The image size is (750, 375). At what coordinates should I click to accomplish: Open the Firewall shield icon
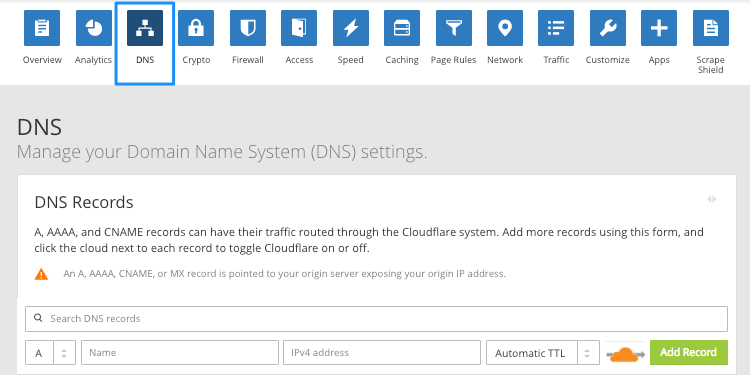pos(248,28)
